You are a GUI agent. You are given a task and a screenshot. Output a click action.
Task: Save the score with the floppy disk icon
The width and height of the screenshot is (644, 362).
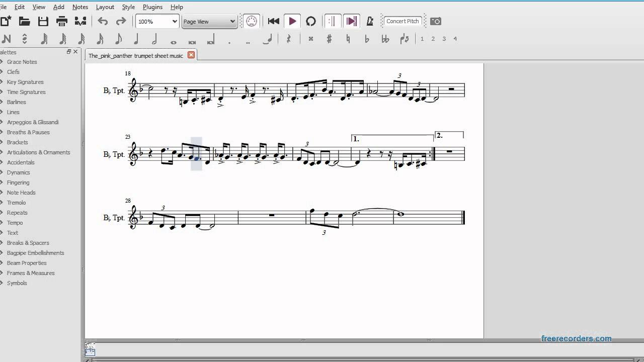tap(43, 21)
